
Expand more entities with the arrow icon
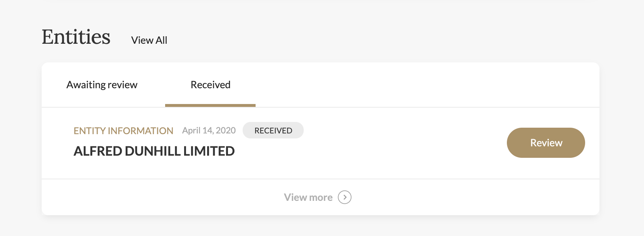(x=345, y=197)
